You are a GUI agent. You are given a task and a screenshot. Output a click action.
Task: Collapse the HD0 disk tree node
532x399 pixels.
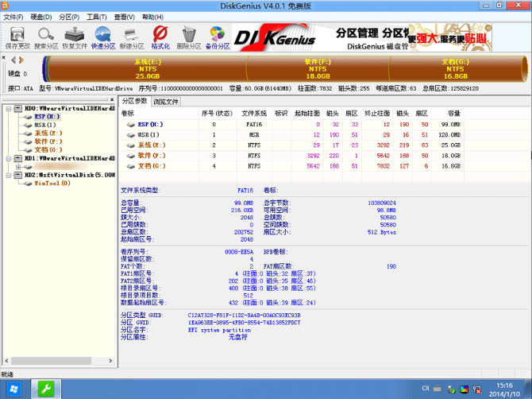[7, 107]
